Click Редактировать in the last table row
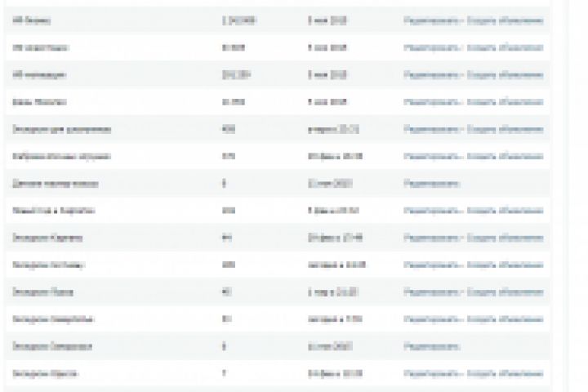This screenshot has width=588, height=392. coord(432,374)
